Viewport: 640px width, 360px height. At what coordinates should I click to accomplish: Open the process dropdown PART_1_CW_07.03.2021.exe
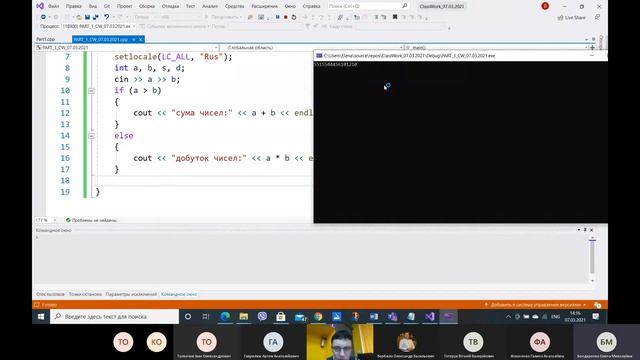99,26
